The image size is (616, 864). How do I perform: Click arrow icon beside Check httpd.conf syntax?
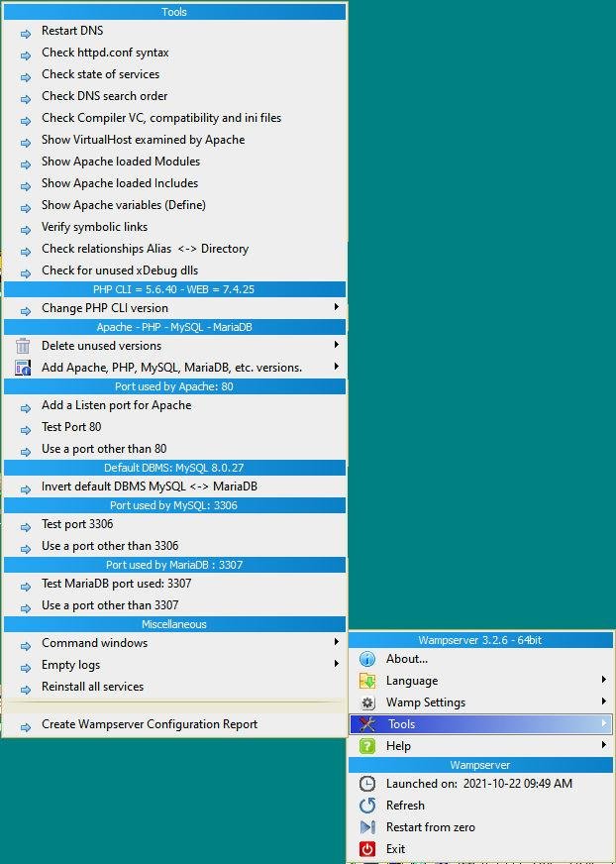[x=26, y=55]
